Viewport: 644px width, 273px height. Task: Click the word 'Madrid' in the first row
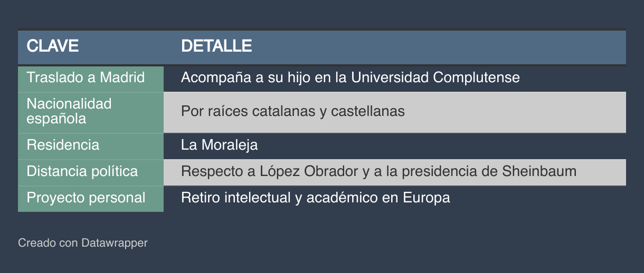point(122,78)
